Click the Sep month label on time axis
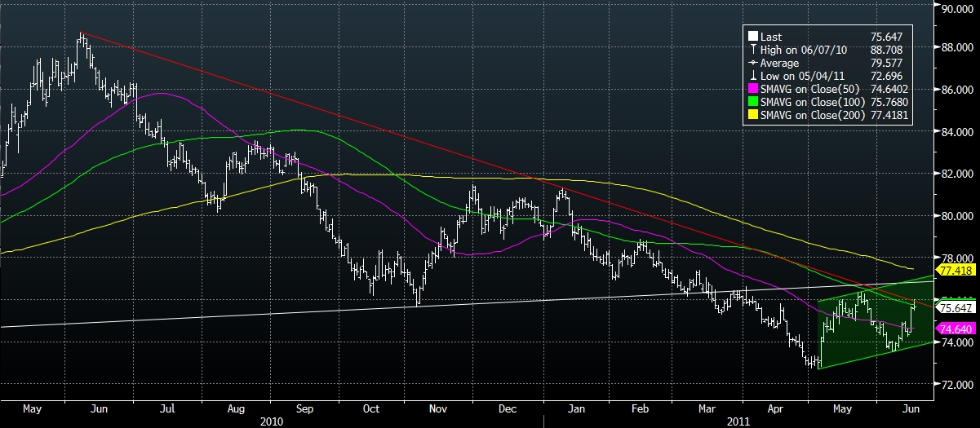Image resolution: width=980 pixels, height=428 pixels. tap(305, 408)
